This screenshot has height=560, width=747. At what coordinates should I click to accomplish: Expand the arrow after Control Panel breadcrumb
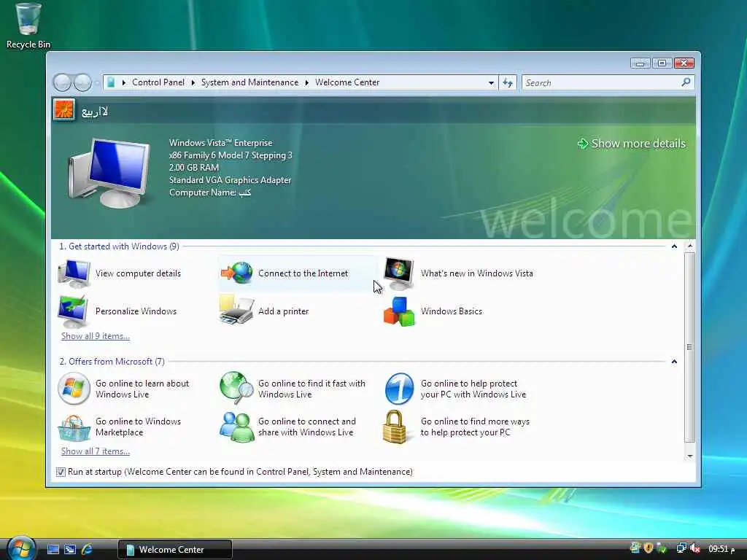(x=193, y=83)
